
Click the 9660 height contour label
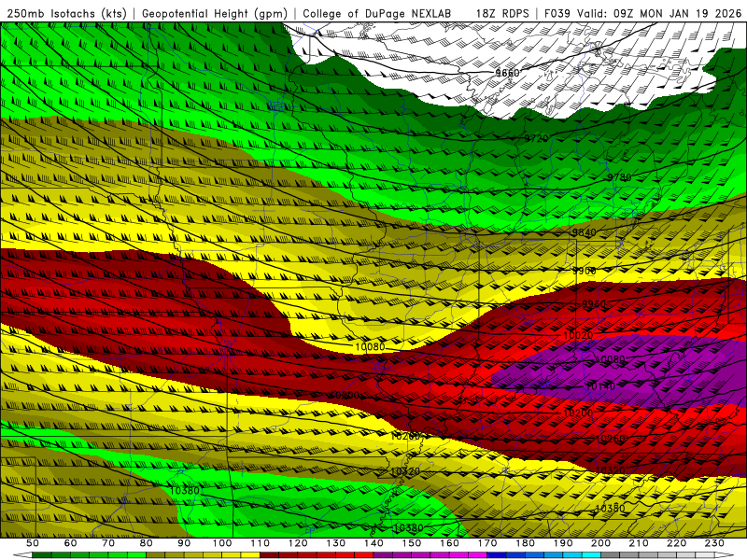pos(507,73)
